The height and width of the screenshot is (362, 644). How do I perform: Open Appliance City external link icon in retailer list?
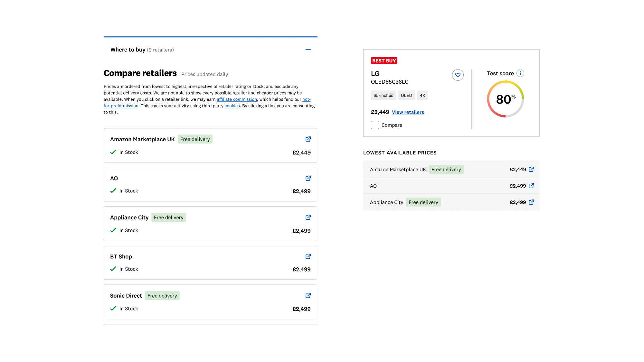point(308,218)
